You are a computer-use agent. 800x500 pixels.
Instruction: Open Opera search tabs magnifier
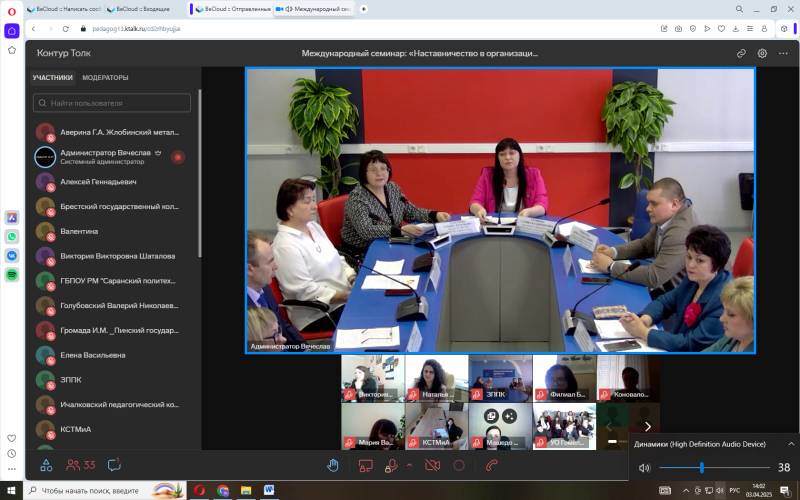click(x=739, y=9)
